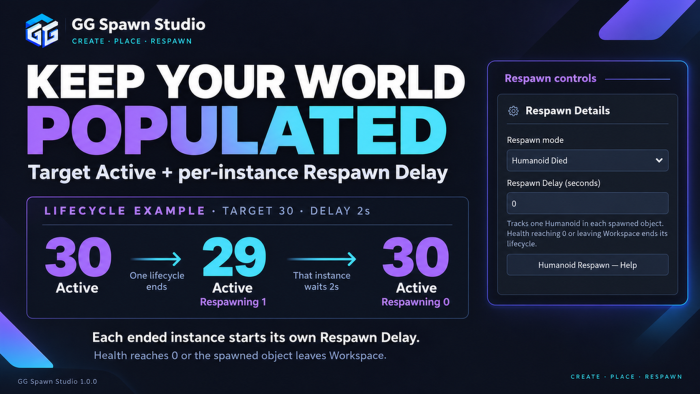
Task: Click the Respawn controls panel heading
Action: pyautogui.click(x=550, y=79)
